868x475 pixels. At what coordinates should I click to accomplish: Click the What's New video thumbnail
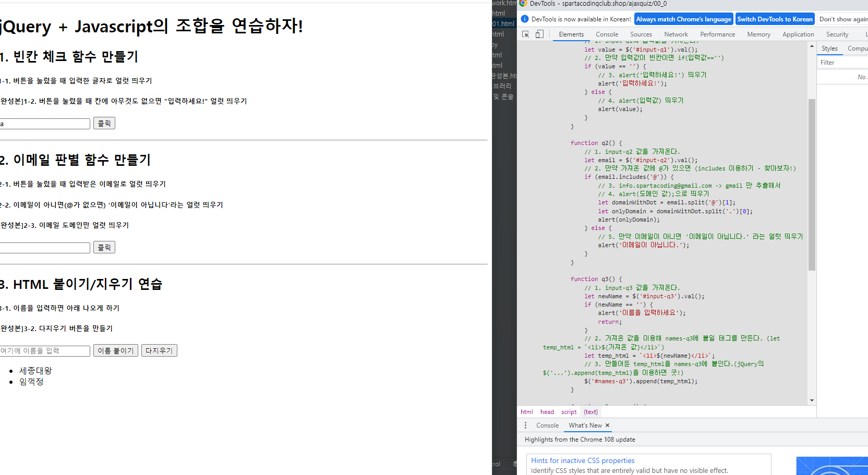click(x=832, y=466)
